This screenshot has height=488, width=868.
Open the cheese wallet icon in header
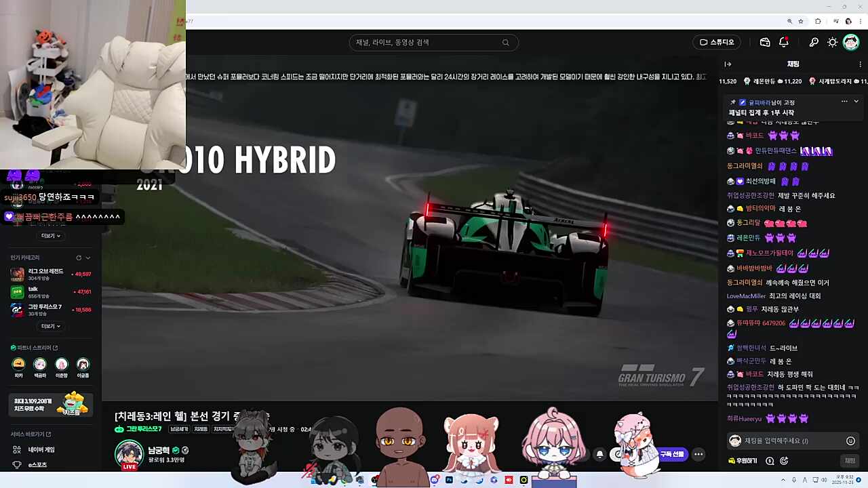[x=765, y=42]
